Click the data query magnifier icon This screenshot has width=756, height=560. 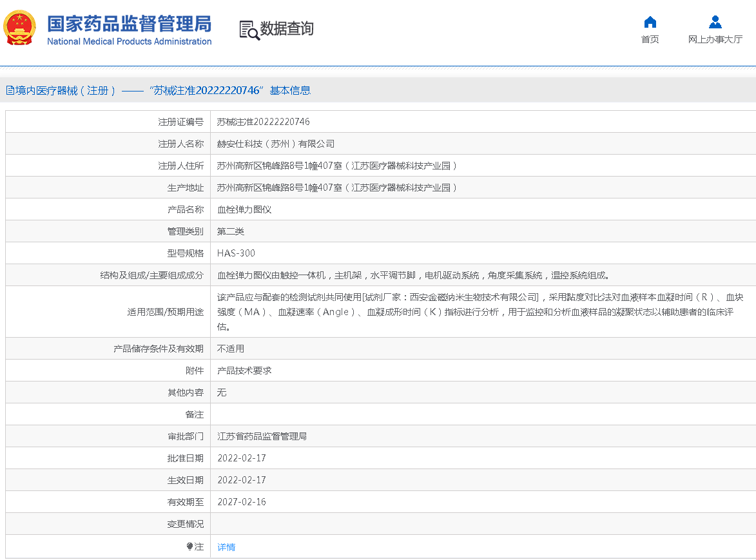(x=249, y=30)
